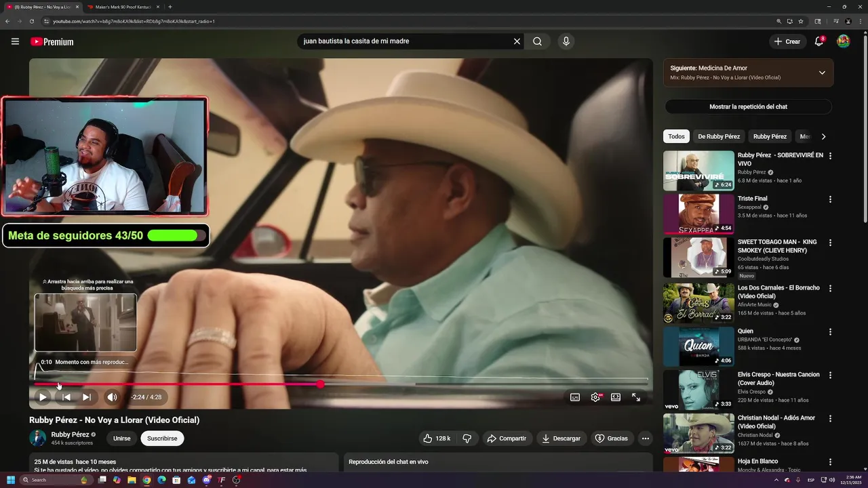Open Los Dos Carnales El Borracho title

tap(778, 292)
